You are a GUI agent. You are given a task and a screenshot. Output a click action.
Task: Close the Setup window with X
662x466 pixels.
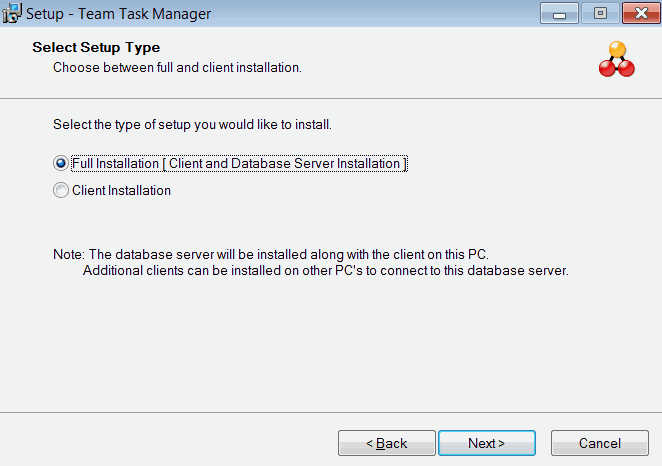638,14
